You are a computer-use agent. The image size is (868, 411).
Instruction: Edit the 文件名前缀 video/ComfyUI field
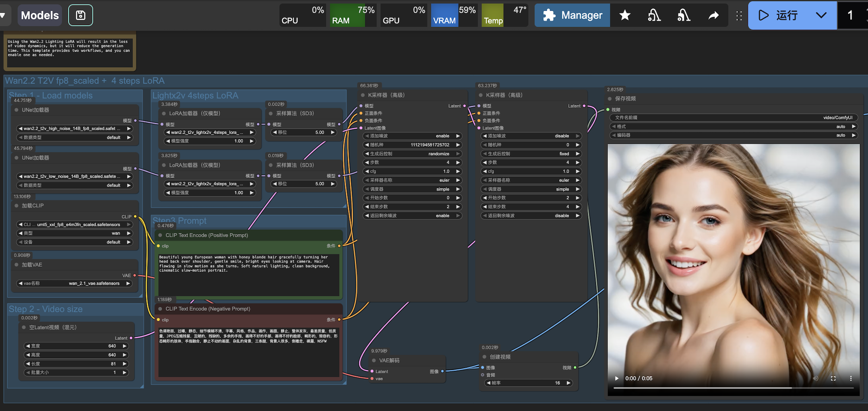(x=733, y=118)
